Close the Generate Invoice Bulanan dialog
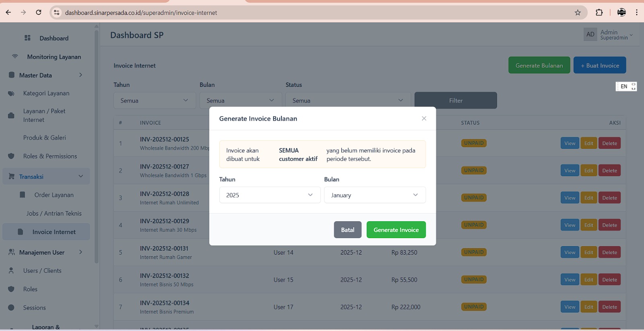 click(x=424, y=118)
